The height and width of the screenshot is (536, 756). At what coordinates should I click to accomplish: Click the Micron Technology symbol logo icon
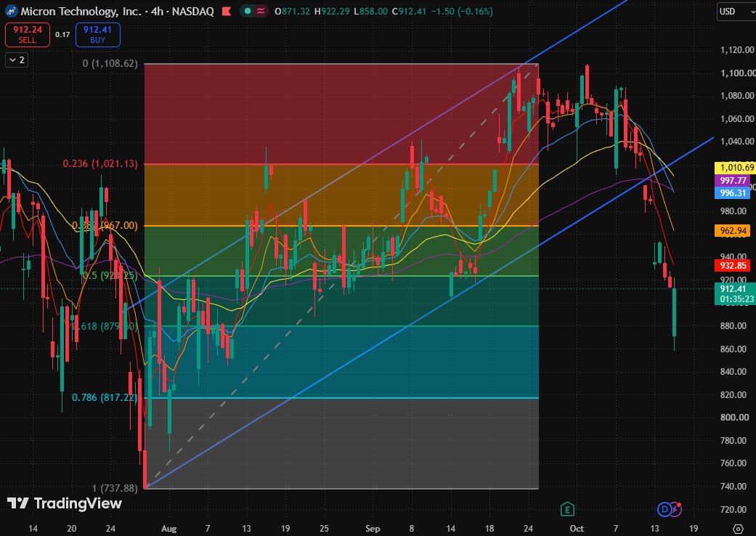point(11,11)
